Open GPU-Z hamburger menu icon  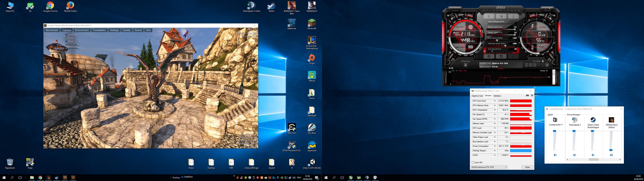(x=532, y=95)
